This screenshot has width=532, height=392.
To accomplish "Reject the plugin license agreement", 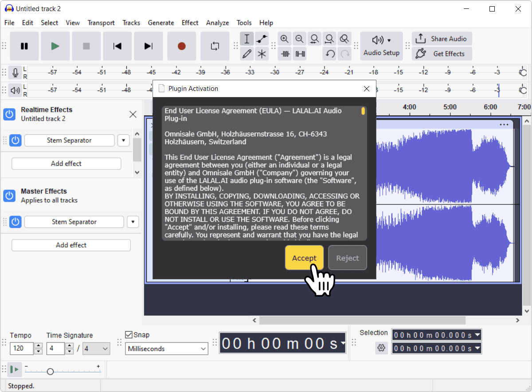I will (348, 258).
